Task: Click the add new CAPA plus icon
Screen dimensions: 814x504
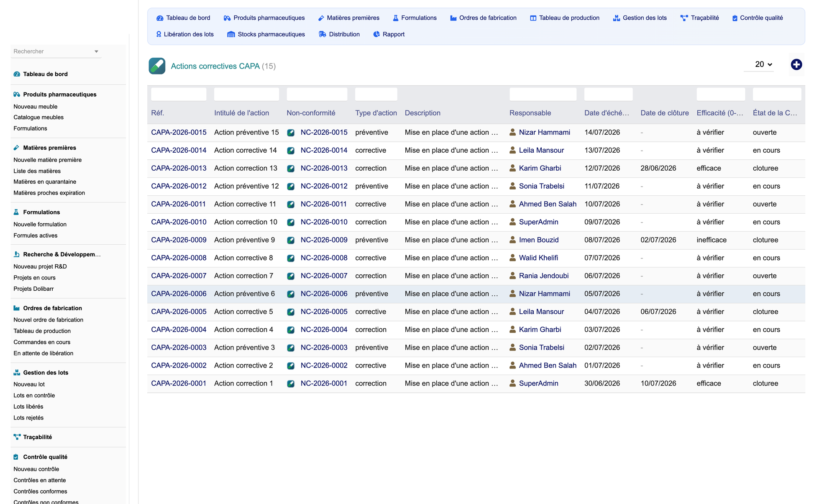Action: [x=796, y=64]
